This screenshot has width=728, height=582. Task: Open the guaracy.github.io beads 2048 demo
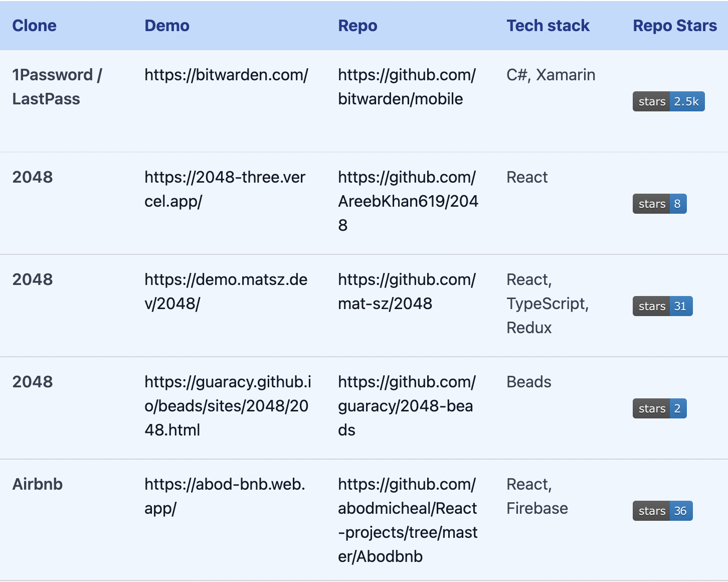point(228,406)
